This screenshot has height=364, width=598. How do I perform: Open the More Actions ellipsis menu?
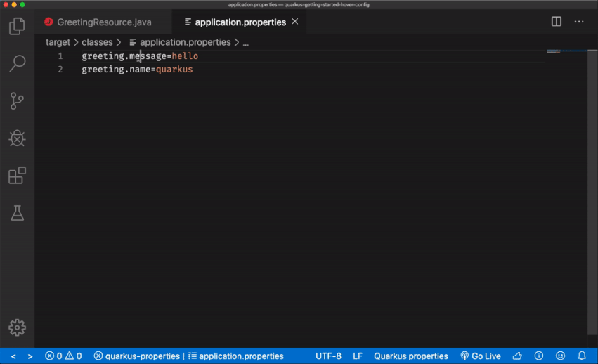pyautogui.click(x=579, y=22)
